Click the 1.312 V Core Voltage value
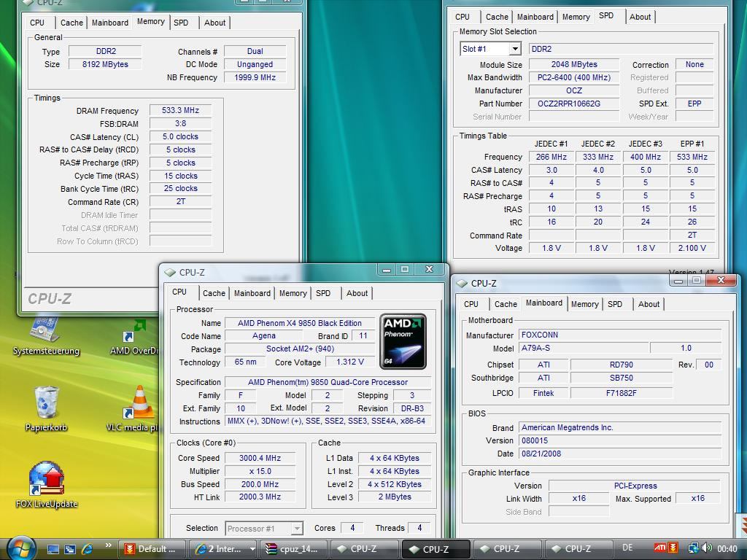The height and width of the screenshot is (560, 747). (x=349, y=362)
